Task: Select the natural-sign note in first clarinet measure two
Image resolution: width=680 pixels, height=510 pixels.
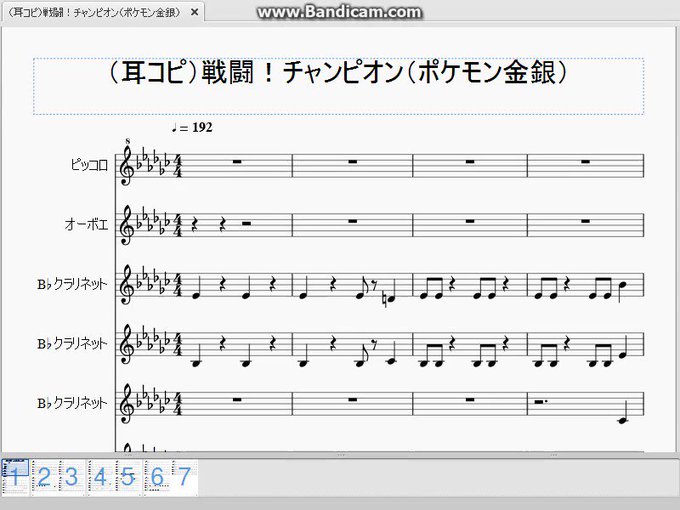Action: coord(390,294)
